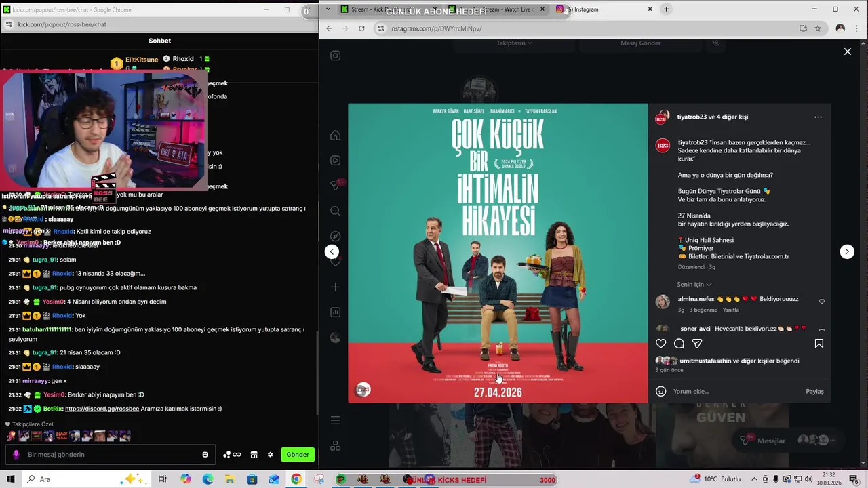Screen dimensions: 868x488
Task: Open hamburger More menu in Instagram sidebar
Action: click(335, 420)
